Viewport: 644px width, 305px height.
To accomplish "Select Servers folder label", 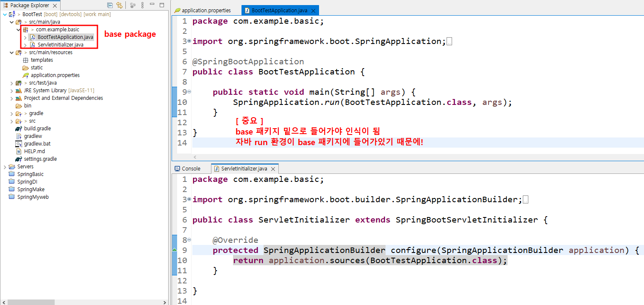I will [x=25, y=167].
